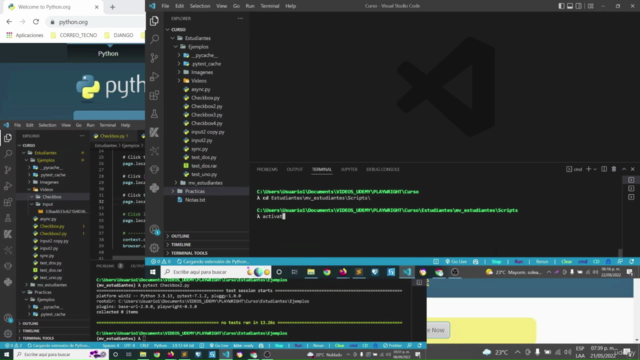640x360 pixels.
Task: Open Manage gear in background VS Code (Checkbox.py) window
Action: pyautogui.click(x=8, y=333)
